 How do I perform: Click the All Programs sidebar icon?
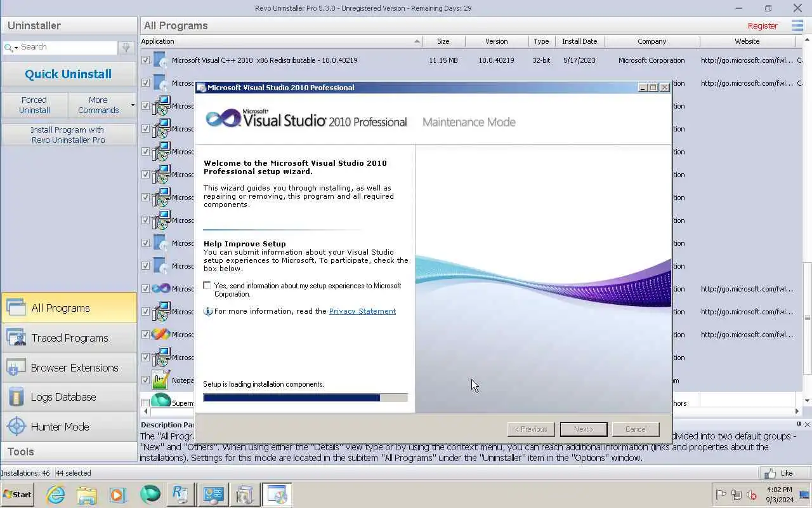16,308
